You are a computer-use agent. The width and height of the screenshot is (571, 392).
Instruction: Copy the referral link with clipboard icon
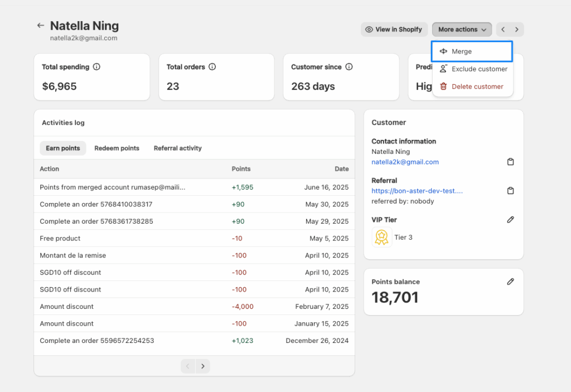coord(510,191)
